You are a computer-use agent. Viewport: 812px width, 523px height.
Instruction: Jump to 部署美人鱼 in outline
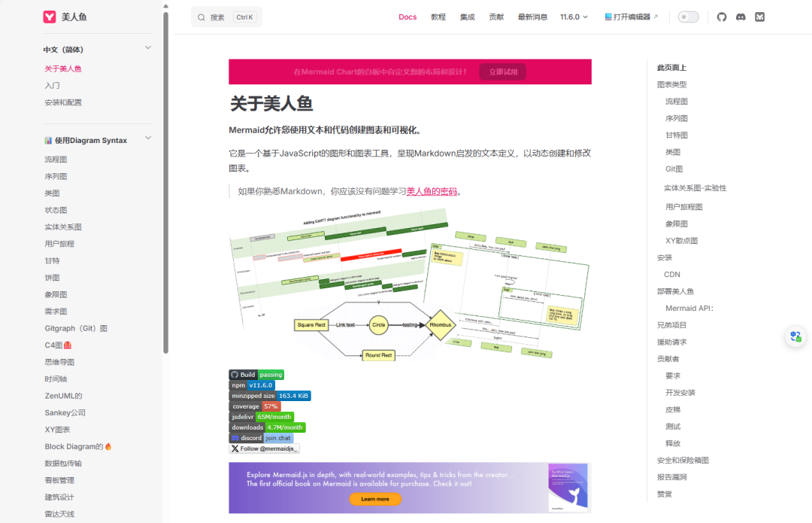pyautogui.click(x=675, y=291)
